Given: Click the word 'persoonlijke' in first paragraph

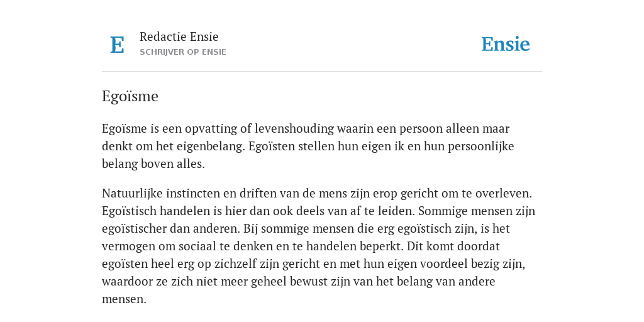Looking at the screenshot, I should (x=481, y=146).
